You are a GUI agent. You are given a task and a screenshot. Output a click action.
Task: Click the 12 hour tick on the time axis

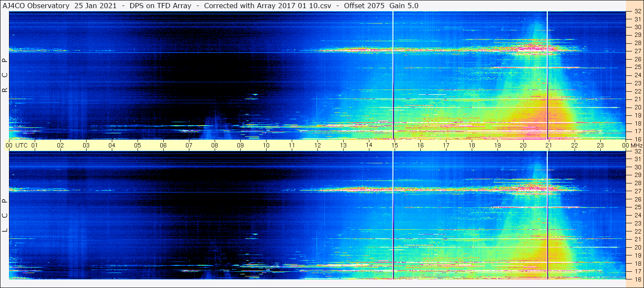point(318,145)
